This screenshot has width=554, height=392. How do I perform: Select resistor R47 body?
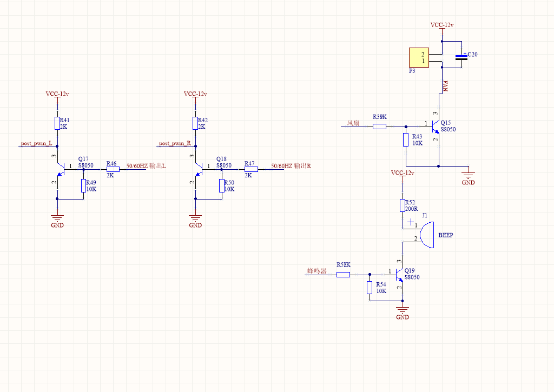click(250, 169)
